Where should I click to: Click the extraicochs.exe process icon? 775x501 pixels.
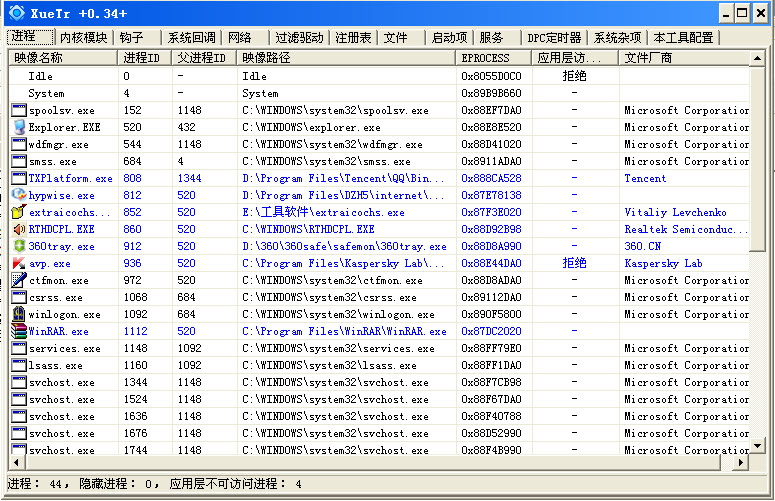[x=19, y=212]
